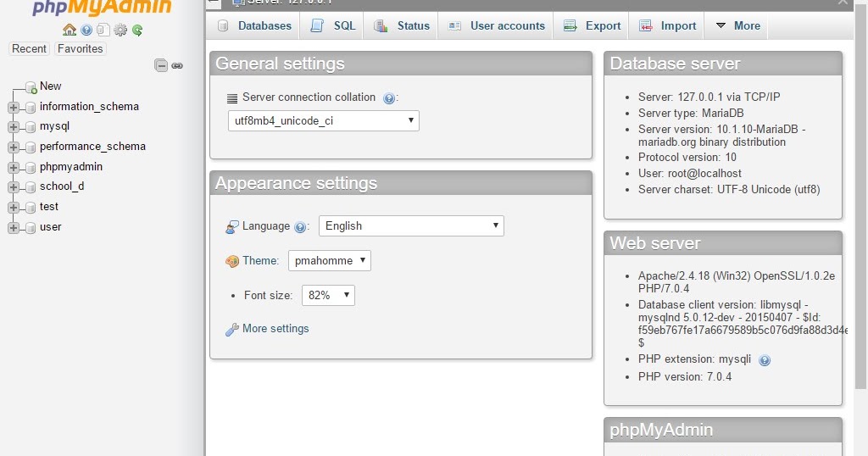Click the performance_schema database icon
868x456 pixels.
31,147
